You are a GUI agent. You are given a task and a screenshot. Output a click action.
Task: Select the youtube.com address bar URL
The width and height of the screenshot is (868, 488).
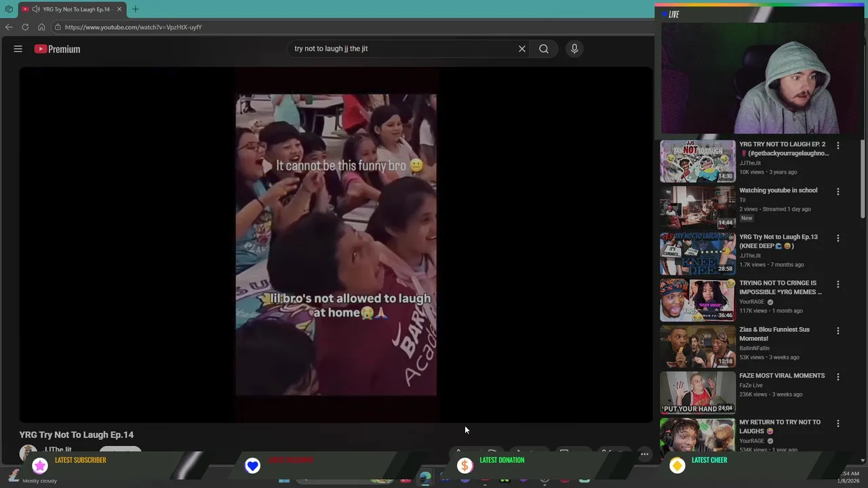(x=134, y=27)
